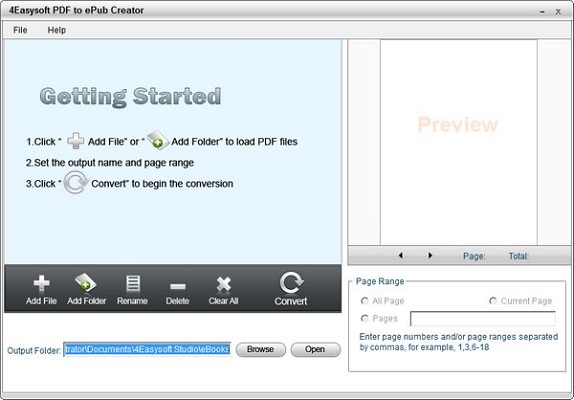Click the Browse button

[261, 349]
